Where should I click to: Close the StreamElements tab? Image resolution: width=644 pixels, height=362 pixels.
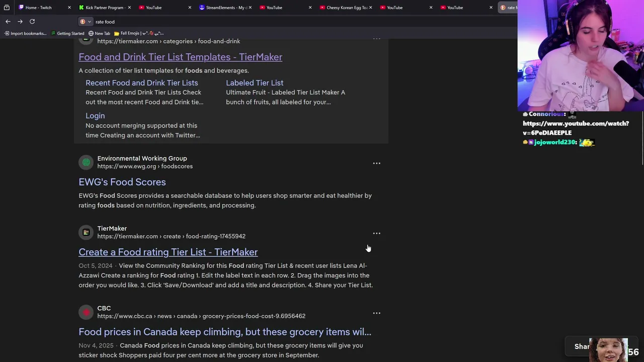click(x=250, y=8)
